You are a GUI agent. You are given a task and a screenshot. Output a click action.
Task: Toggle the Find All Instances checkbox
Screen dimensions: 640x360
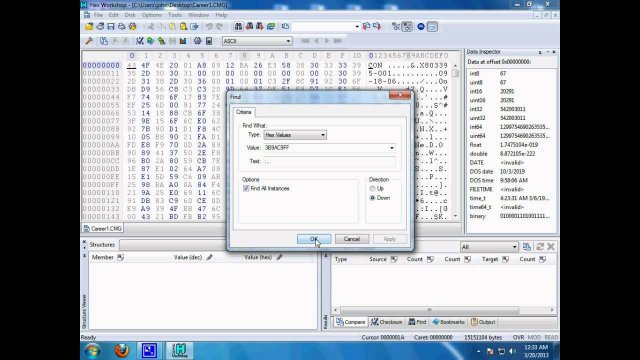(x=246, y=188)
